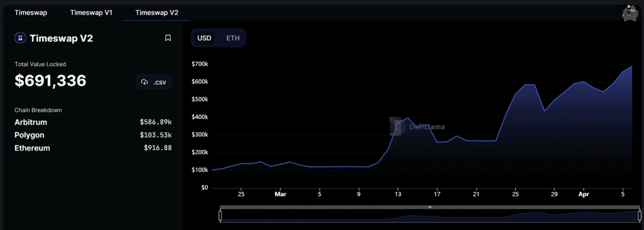Click the bookmark icon beside Timeswap V2
This screenshot has height=230, width=644.
coord(167,38)
